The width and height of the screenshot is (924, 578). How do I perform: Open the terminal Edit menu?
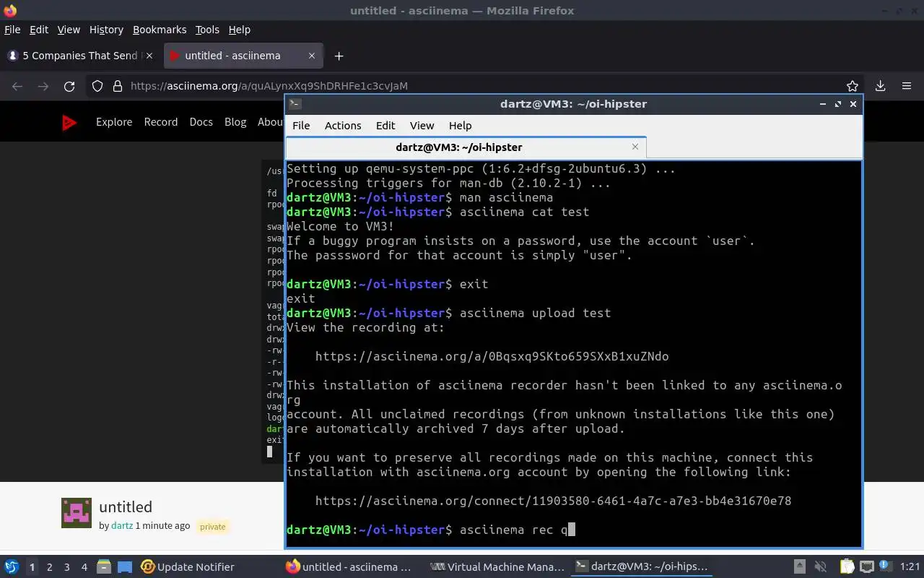(385, 126)
